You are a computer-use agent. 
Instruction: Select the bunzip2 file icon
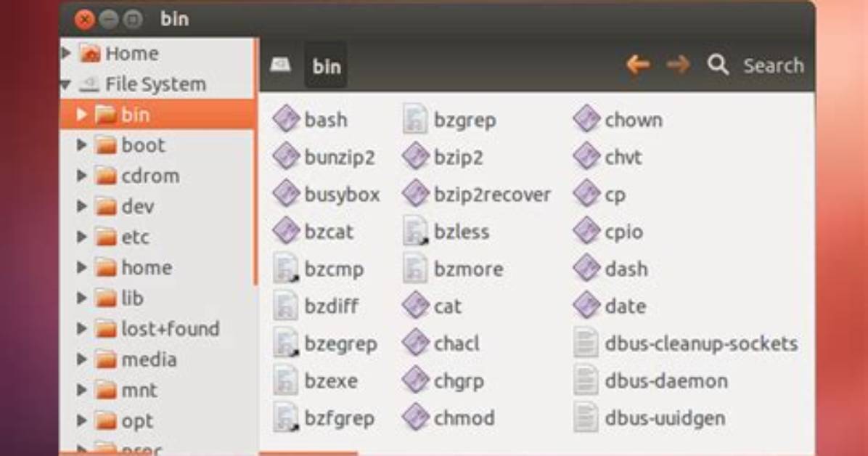(x=286, y=156)
